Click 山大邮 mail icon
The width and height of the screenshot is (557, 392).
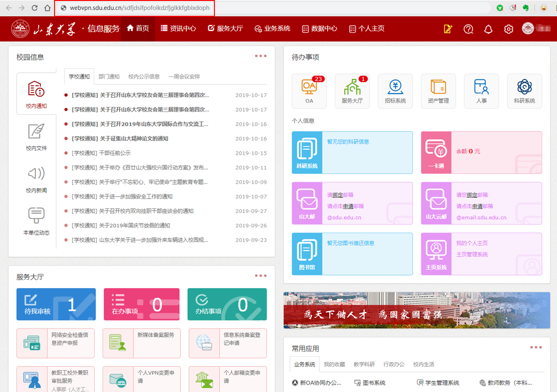click(x=307, y=203)
